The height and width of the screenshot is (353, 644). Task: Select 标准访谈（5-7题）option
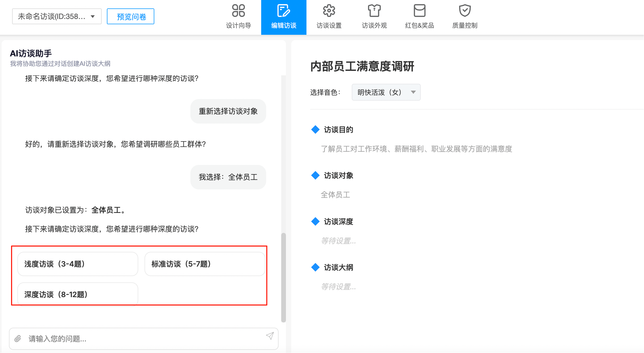(x=205, y=264)
